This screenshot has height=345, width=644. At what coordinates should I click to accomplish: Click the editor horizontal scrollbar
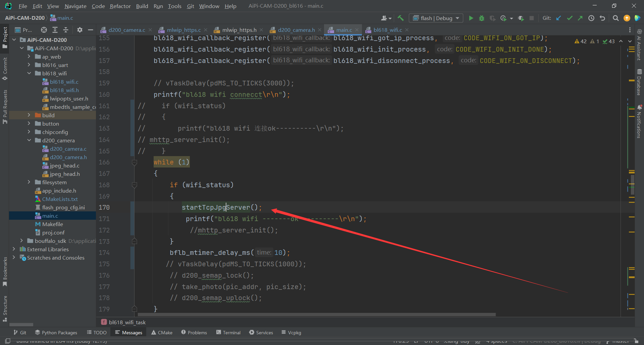316,315
